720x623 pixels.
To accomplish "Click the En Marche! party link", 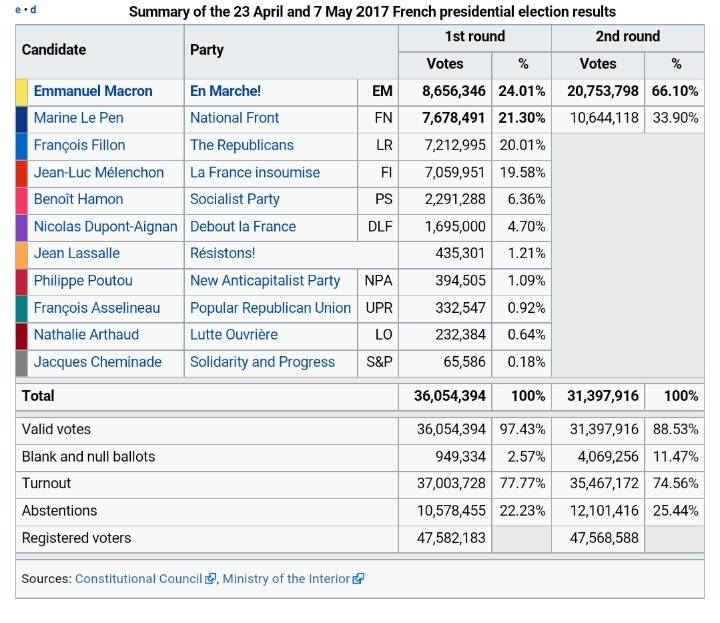I will (x=225, y=91).
